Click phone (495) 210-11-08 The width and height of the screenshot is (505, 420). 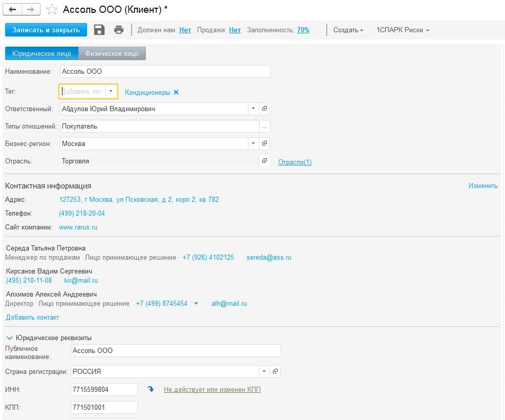29,280
